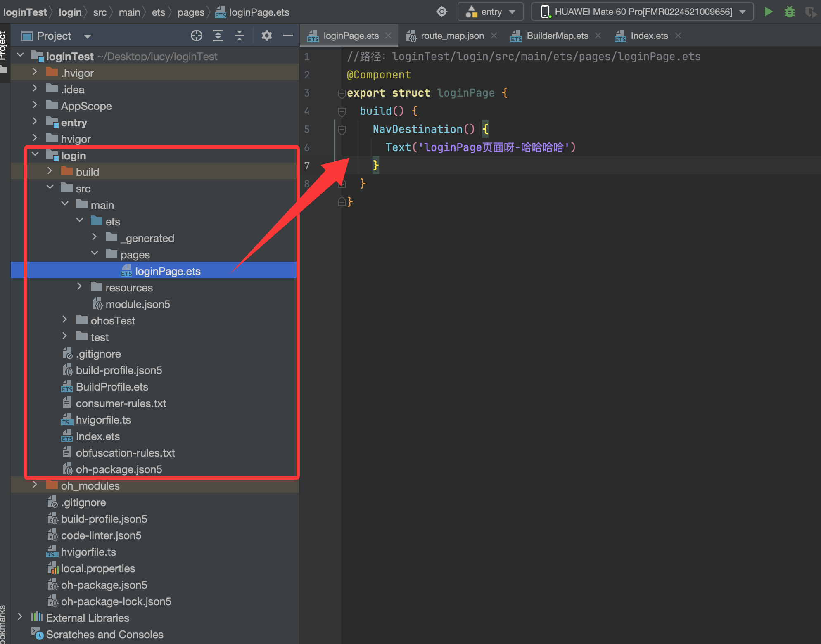Click the green Run button
Screen dimensions: 821x644
[768, 12]
